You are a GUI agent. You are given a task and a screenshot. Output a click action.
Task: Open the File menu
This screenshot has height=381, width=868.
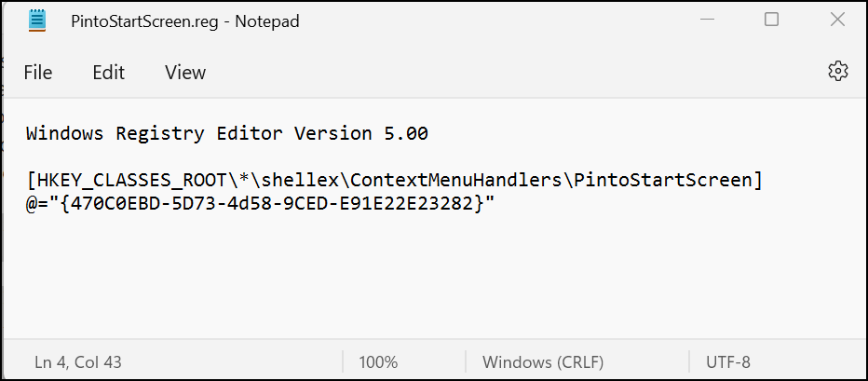tap(38, 73)
